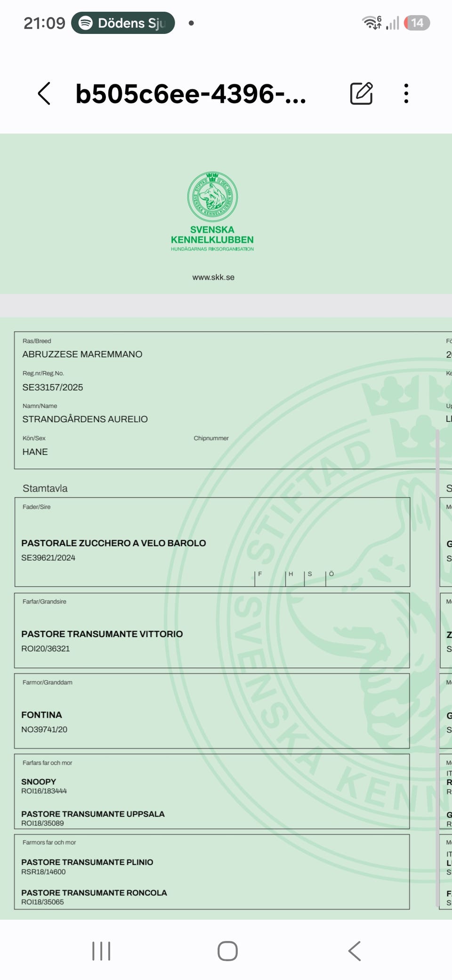This screenshot has width=452, height=980.
Task: Select PASTORE TRANSUMANTE UPPSALA
Action: [x=93, y=814]
